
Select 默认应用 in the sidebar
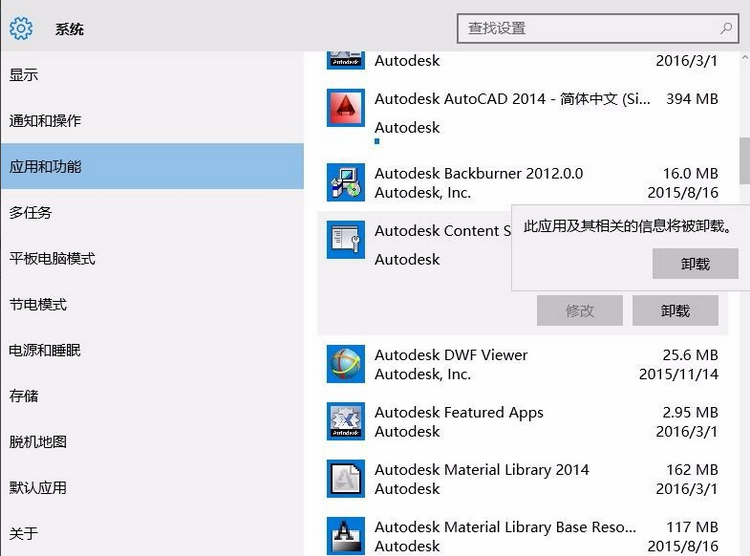[x=38, y=488]
